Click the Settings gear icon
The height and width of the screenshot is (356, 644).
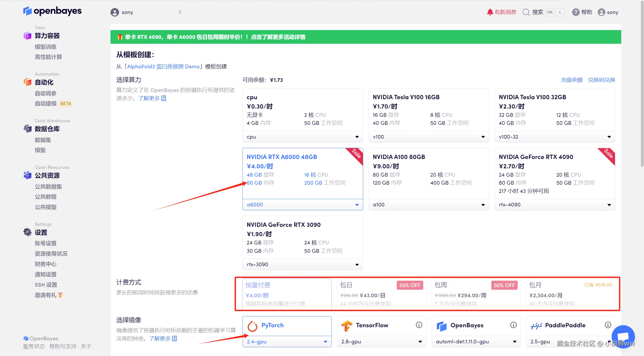coord(27,232)
